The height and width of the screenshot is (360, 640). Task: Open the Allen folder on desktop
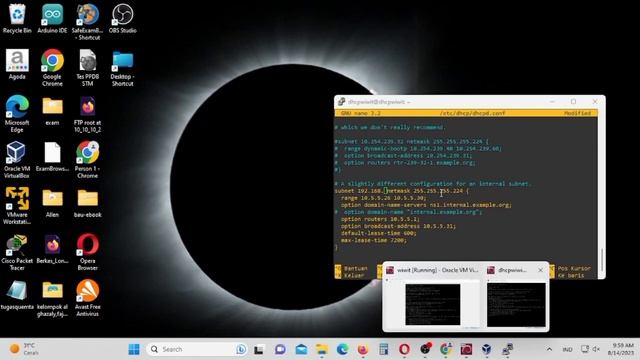[x=52, y=203]
